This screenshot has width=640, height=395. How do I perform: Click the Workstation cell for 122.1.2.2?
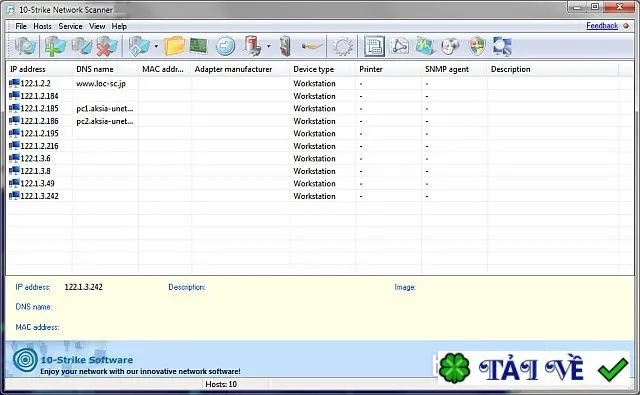pos(314,83)
